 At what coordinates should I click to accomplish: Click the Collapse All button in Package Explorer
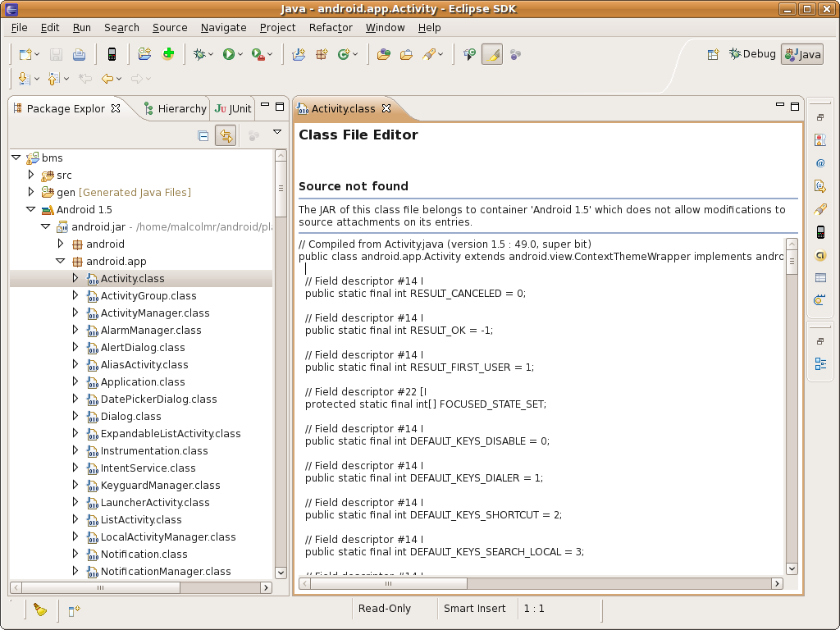click(x=203, y=135)
